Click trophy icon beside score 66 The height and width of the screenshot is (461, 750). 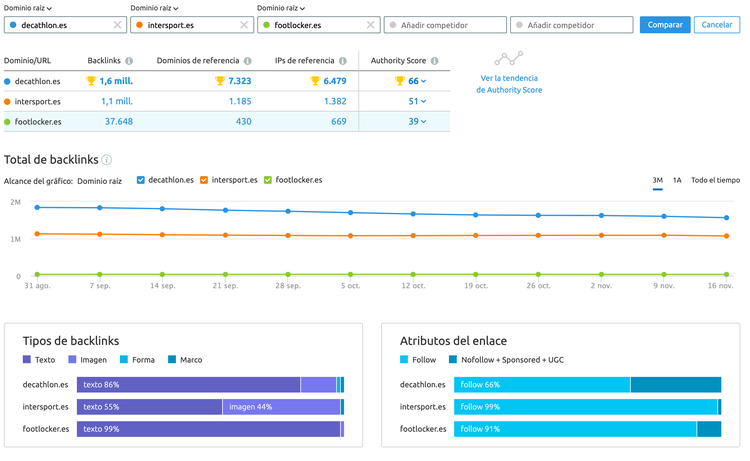tap(400, 81)
